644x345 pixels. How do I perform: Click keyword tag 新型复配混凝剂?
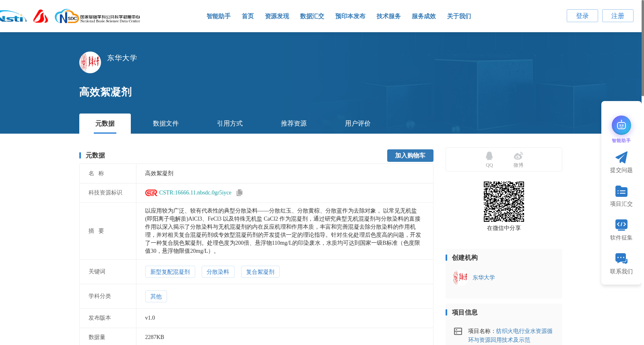[x=170, y=272]
